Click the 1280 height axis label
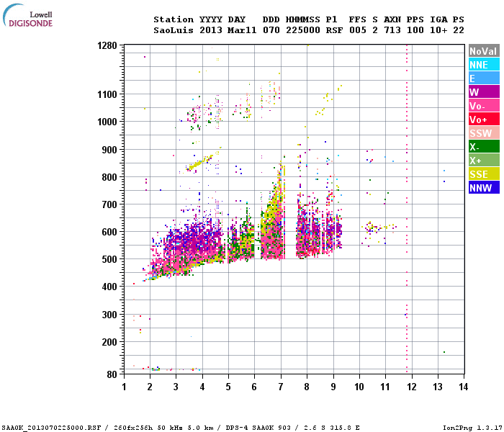504x432 pixels. pyautogui.click(x=107, y=45)
